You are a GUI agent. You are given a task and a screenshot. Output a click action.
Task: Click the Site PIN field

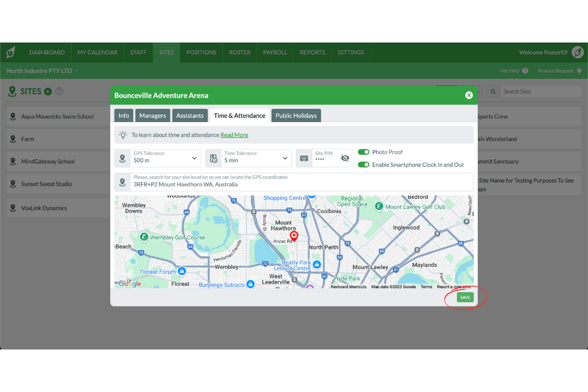325,158
